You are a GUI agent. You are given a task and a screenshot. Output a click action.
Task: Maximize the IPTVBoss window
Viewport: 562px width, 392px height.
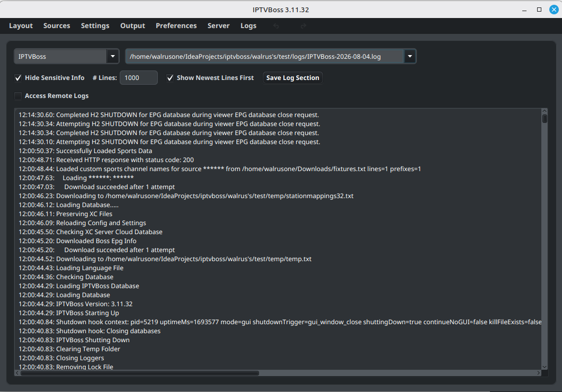pos(539,10)
